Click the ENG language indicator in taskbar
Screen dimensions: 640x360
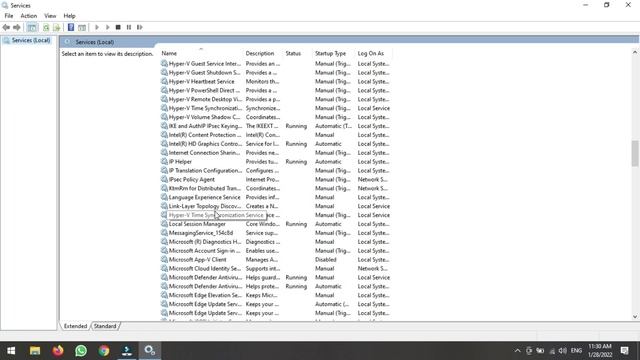coord(576,351)
